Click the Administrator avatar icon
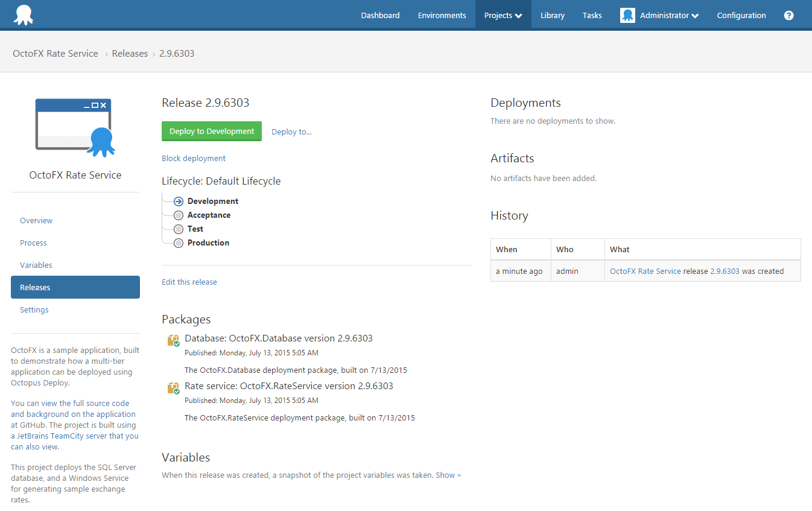The width and height of the screenshot is (812, 511). click(x=627, y=14)
